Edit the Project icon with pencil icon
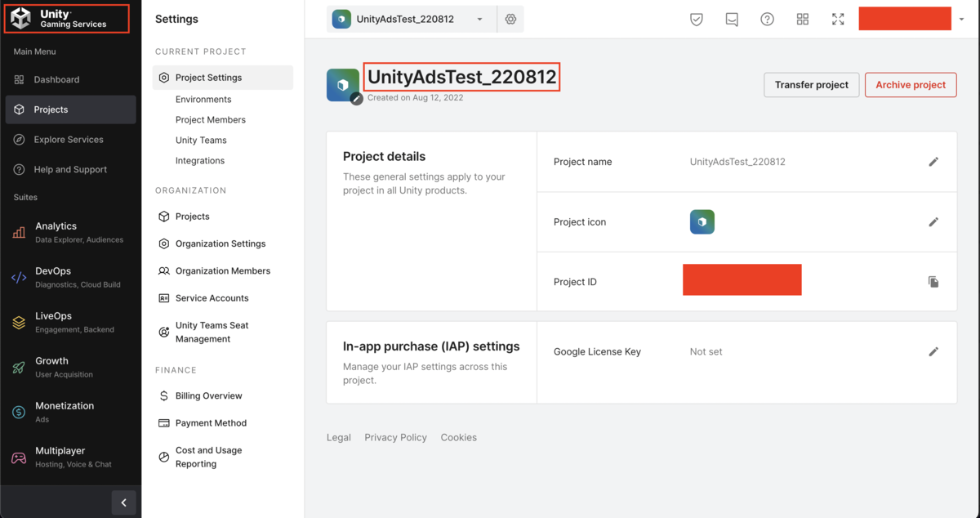Viewport: 980px width, 518px height. point(933,222)
